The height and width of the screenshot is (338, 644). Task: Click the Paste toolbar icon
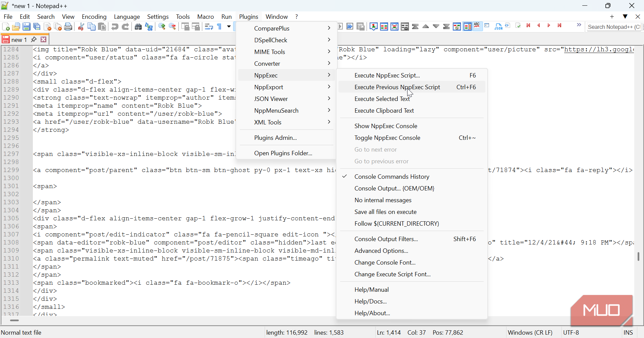[102, 27]
